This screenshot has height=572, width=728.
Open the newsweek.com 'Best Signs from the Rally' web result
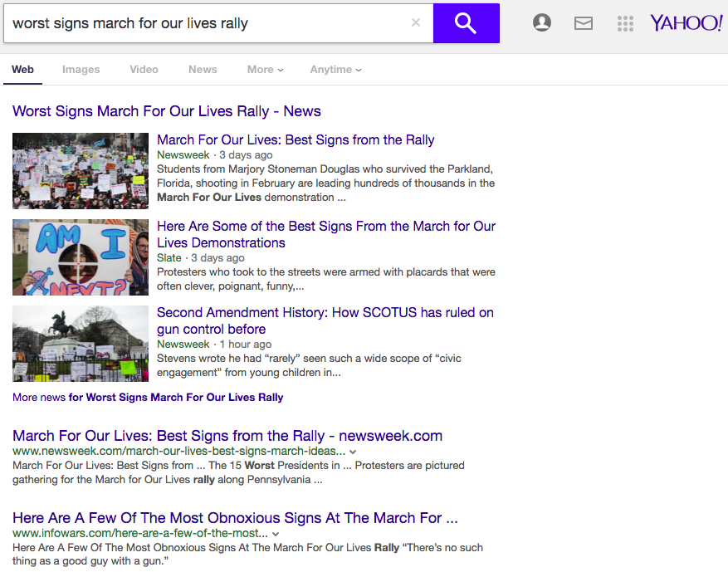(x=227, y=436)
